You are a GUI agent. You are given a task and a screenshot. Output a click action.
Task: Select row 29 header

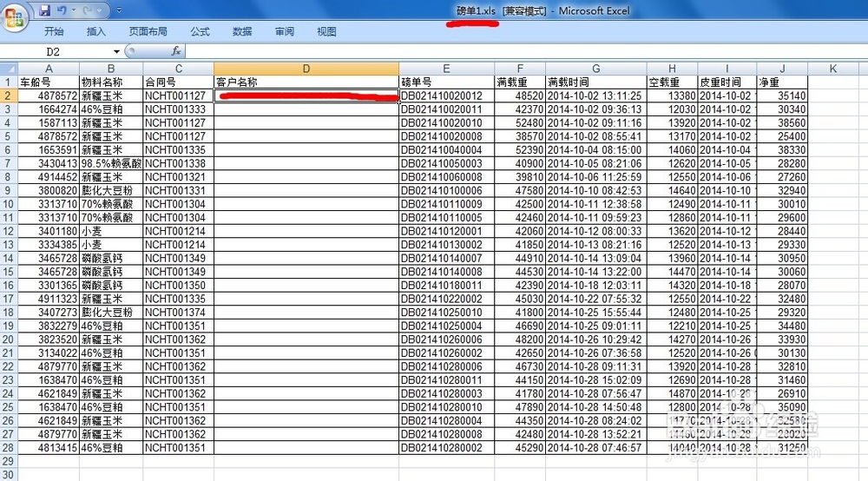tap(9, 461)
